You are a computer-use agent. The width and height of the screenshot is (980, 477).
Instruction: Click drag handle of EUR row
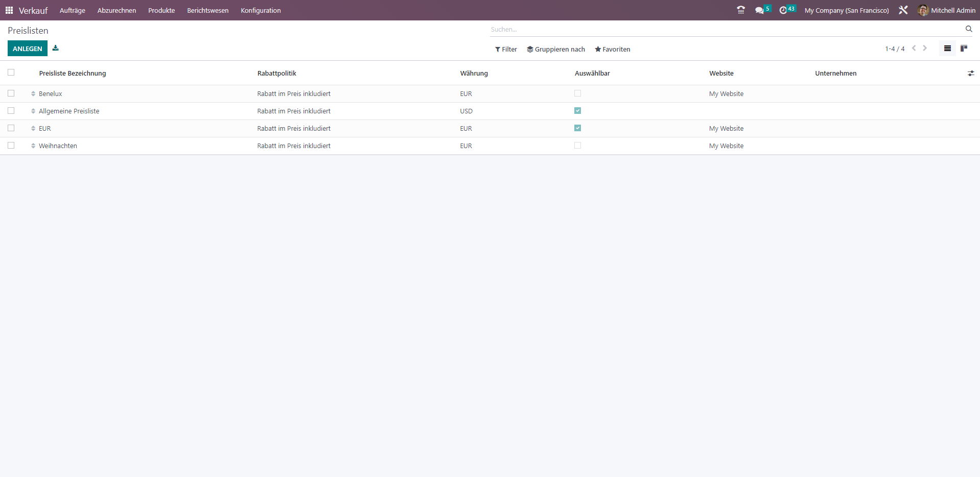click(33, 129)
